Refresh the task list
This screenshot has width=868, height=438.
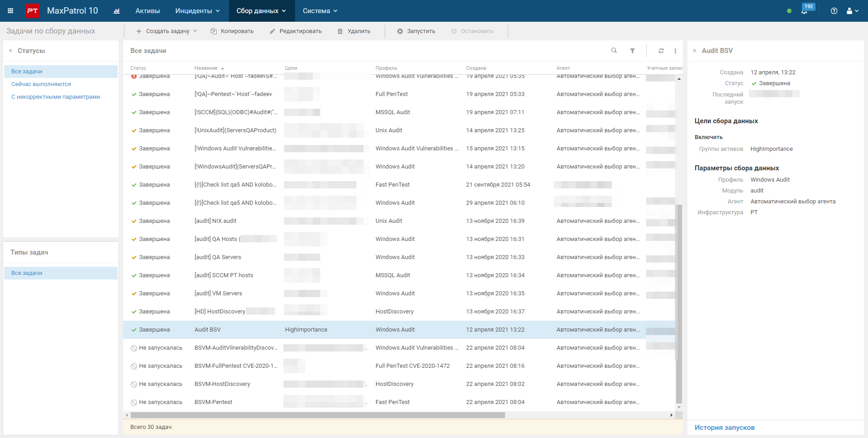[661, 51]
